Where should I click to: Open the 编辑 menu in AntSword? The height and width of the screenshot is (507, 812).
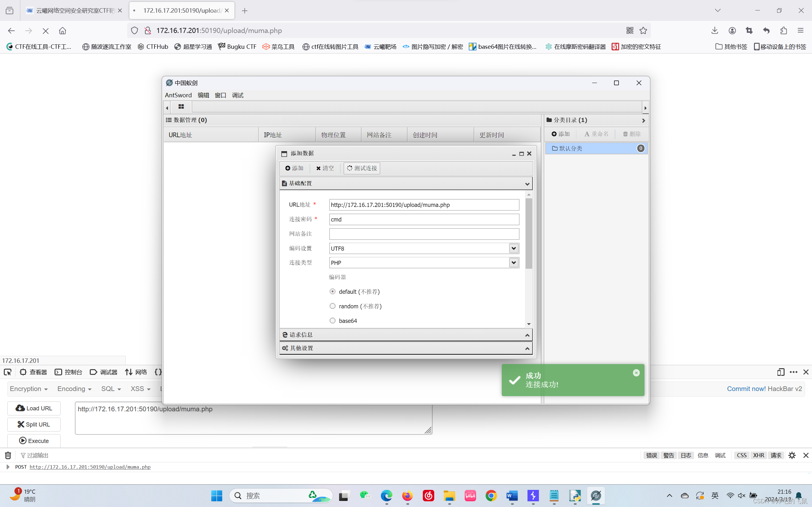click(x=203, y=95)
